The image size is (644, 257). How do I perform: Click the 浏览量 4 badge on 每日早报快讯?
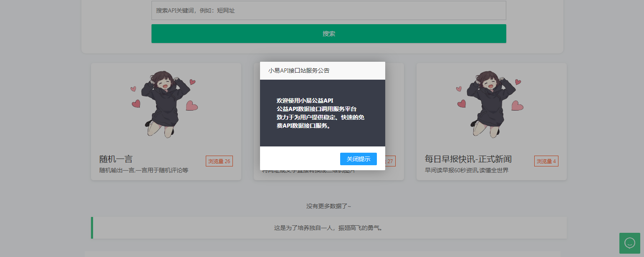pos(546,161)
